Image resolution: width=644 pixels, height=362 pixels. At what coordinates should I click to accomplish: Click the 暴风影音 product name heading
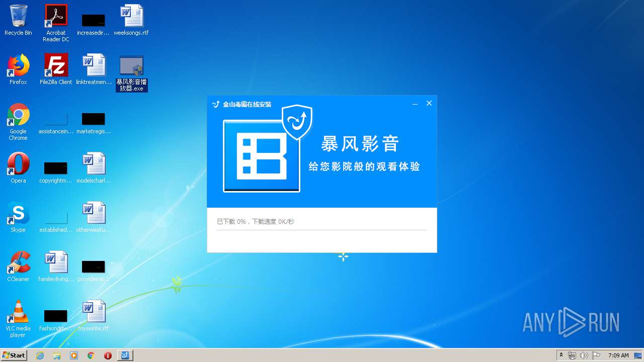pos(360,144)
